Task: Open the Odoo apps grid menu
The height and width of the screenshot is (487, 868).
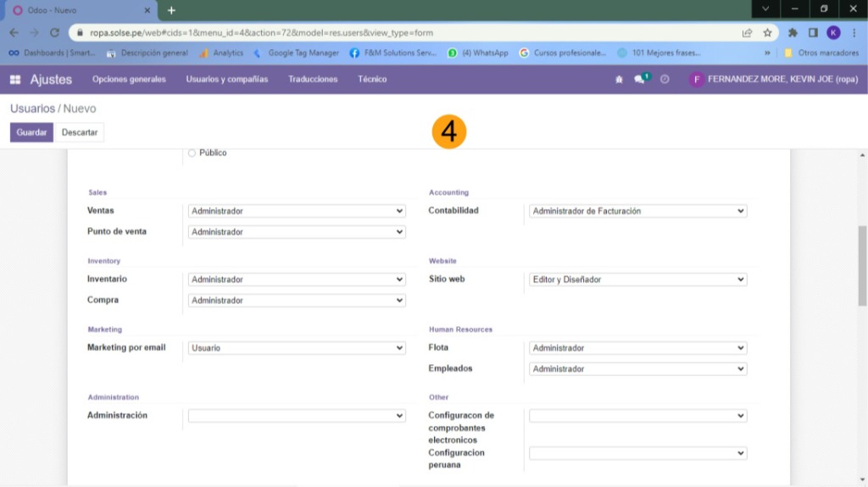Action: coord(15,80)
